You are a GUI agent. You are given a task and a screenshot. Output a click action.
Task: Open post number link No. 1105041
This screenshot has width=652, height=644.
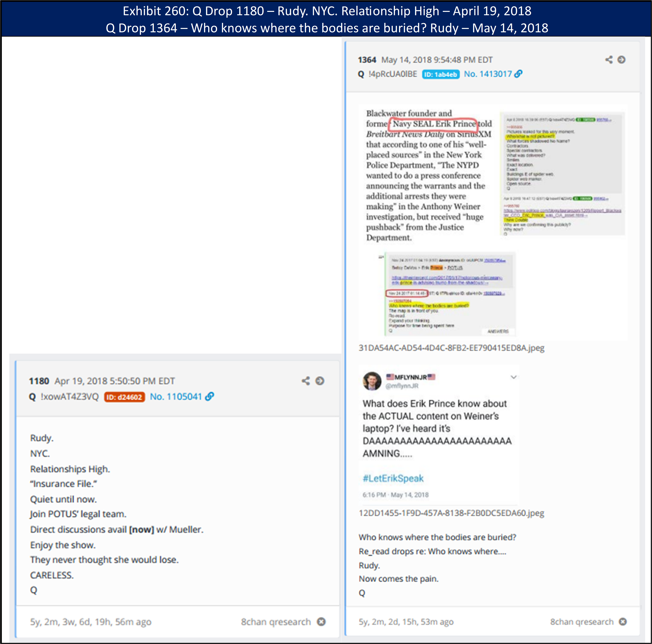click(175, 397)
